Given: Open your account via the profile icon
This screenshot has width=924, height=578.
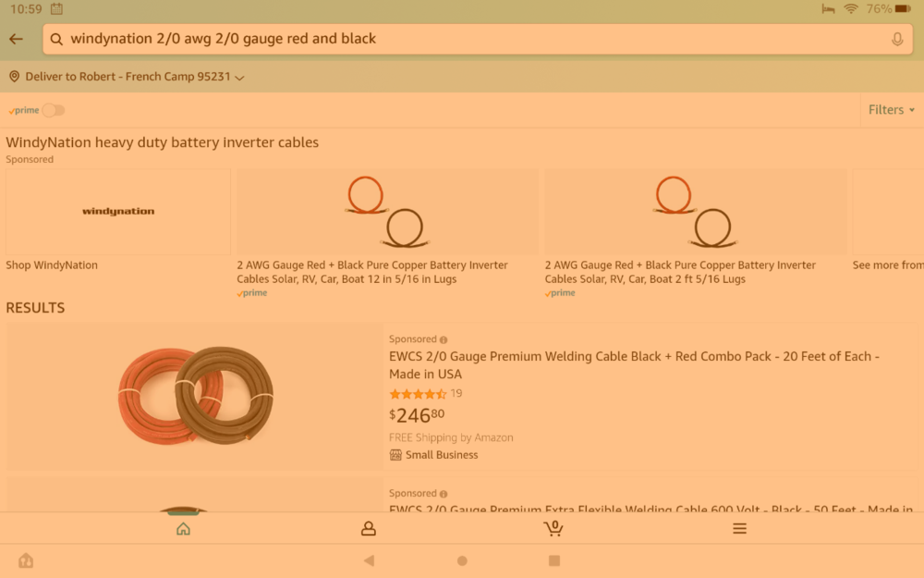Looking at the screenshot, I should 368,528.
